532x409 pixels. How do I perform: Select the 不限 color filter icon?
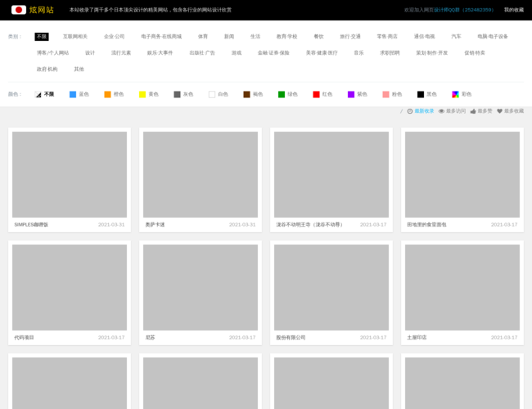click(x=38, y=95)
